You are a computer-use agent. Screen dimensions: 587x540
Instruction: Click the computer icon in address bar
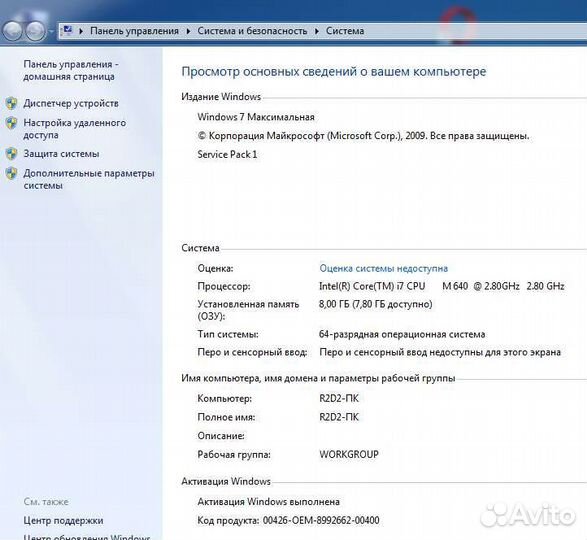[68, 30]
